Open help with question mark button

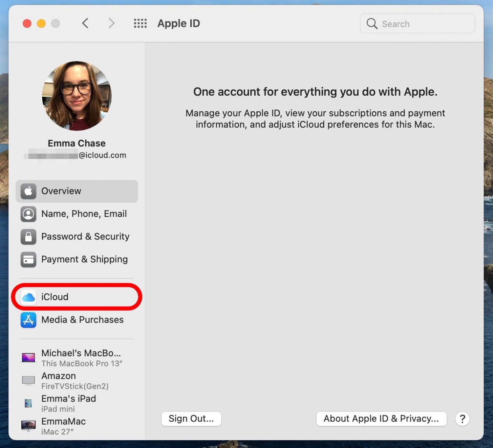tap(462, 419)
